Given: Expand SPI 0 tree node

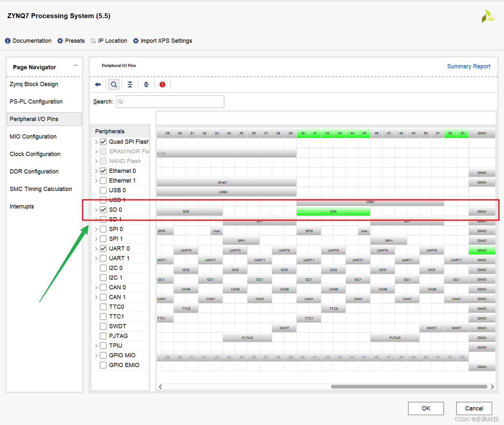Looking at the screenshot, I should 96,229.
